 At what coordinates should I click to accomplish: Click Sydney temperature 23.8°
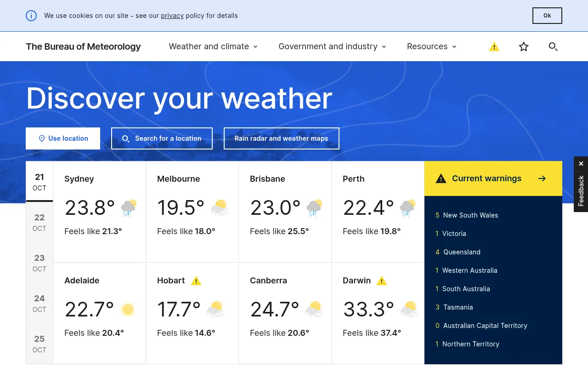[x=90, y=208]
